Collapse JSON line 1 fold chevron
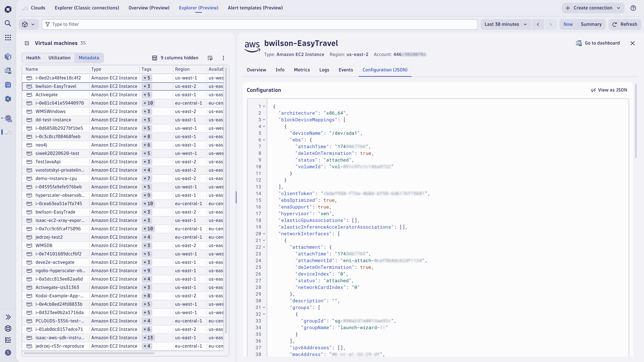 (x=264, y=106)
